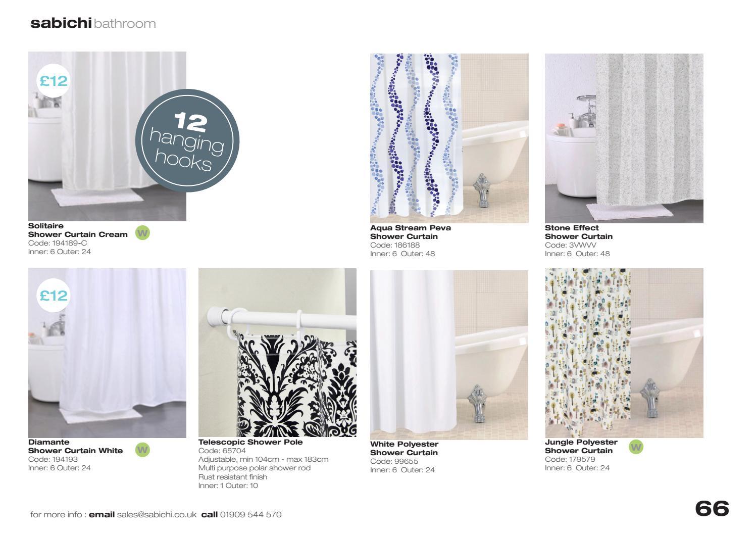
Task: Open the Jungle Polyester Shower Curtain photo
Action: coord(624,353)
